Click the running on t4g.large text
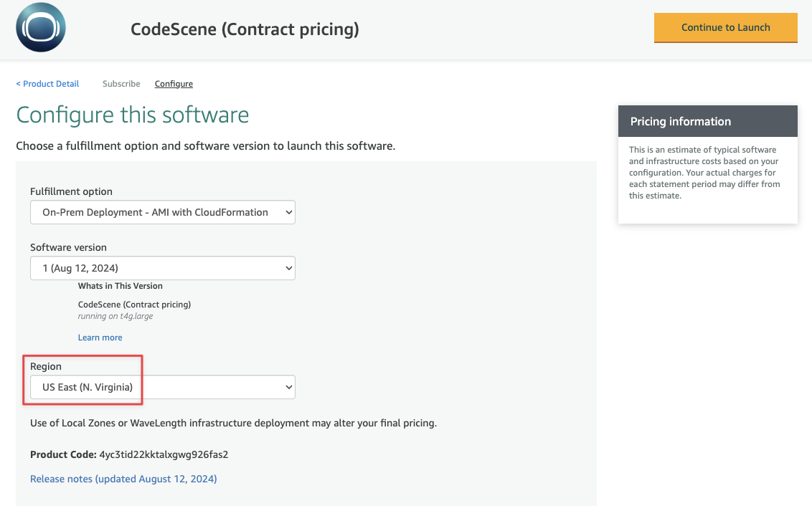The width and height of the screenshot is (812, 506). pyautogui.click(x=115, y=316)
